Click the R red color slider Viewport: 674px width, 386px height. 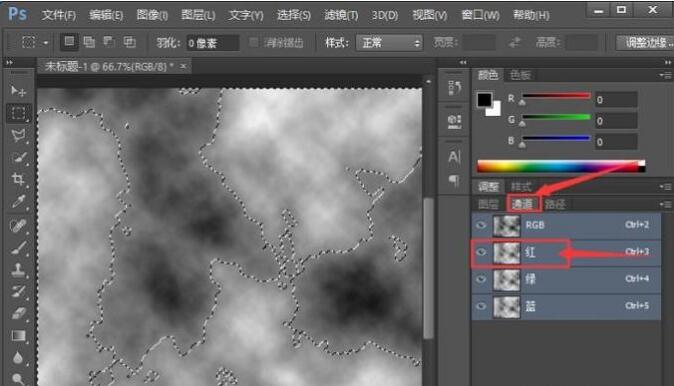pos(556,96)
